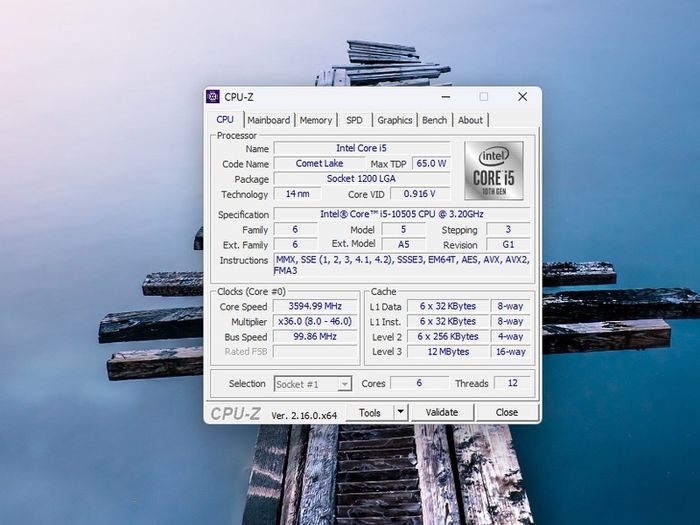Click the L1 Data value 6 x 32 KBytes
The height and width of the screenshot is (525, 700).
[448, 306]
